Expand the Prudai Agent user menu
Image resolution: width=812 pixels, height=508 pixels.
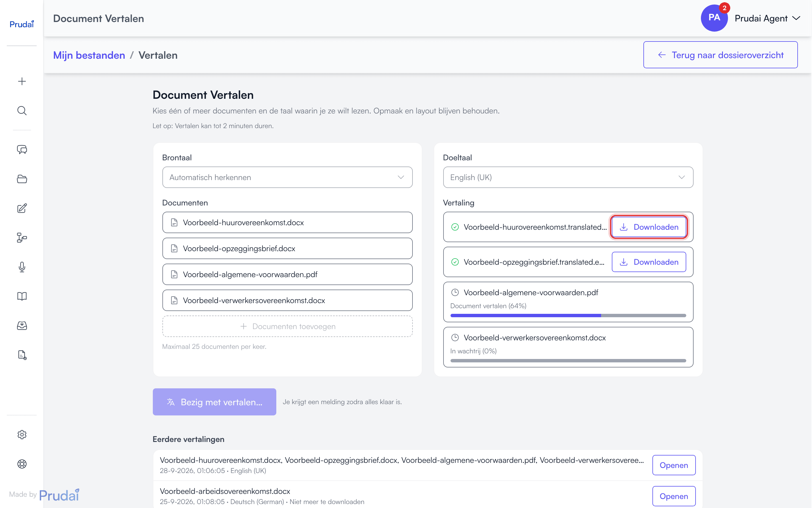pyautogui.click(x=768, y=18)
